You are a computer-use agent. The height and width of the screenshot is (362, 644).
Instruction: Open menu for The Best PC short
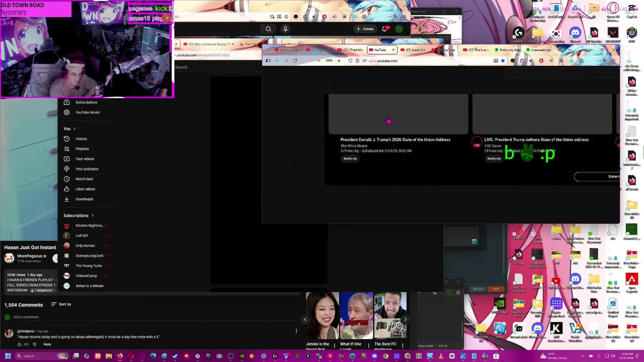(403, 346)
